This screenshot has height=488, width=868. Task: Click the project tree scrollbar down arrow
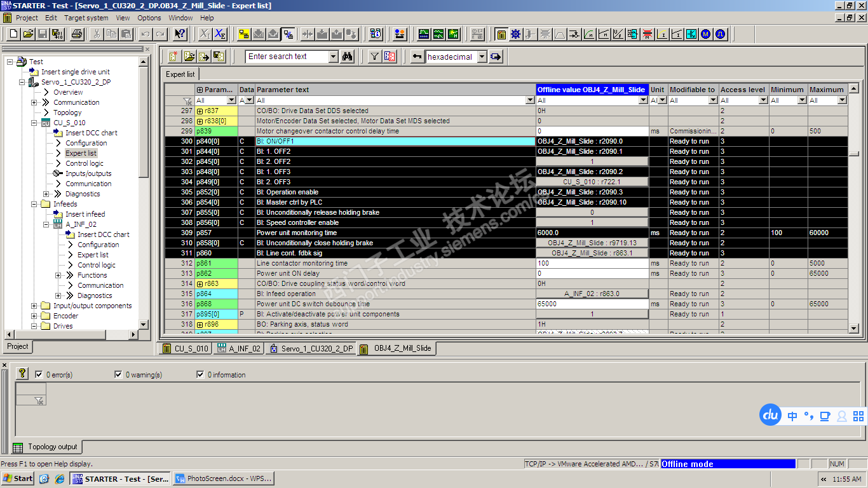(144, 324)
